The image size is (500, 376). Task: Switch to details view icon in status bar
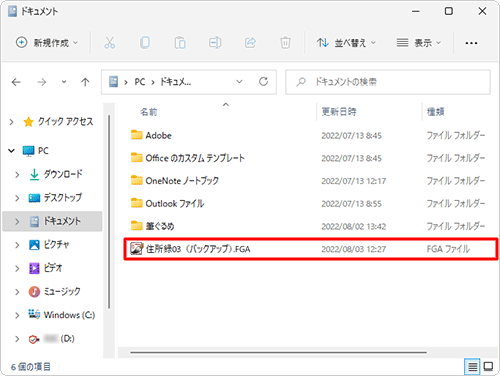[472, 367]
